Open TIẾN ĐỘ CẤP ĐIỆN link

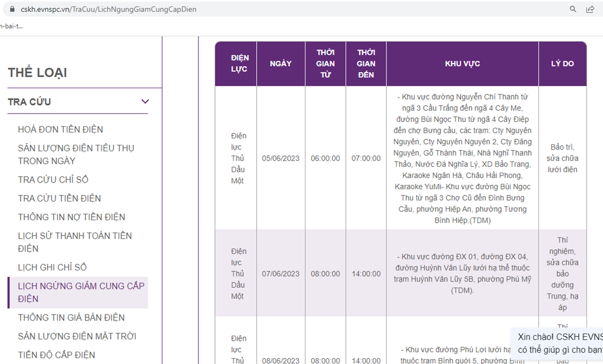point(57,355)
